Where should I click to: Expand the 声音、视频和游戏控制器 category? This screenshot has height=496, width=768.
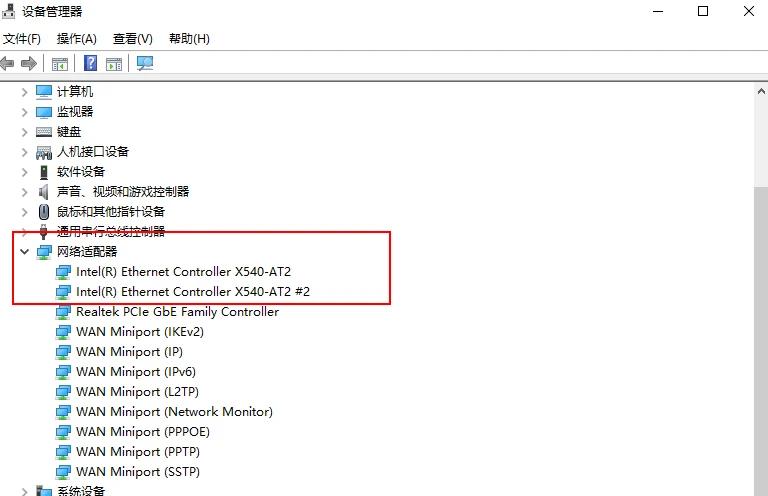coord(25,192)
